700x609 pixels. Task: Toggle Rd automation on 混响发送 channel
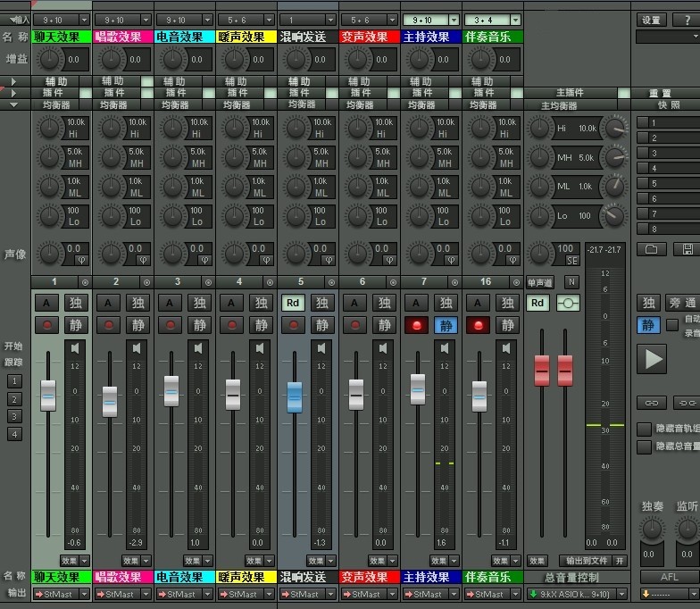293,304
